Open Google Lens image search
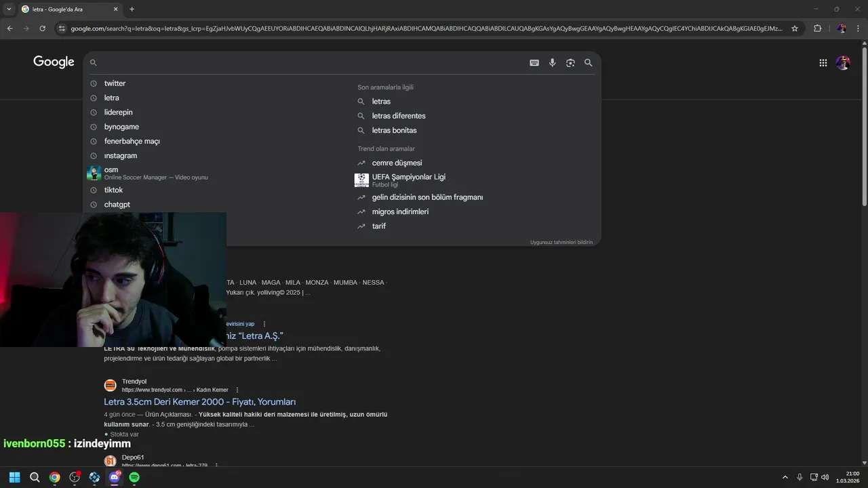868x488 pixels. click(570, 62)
